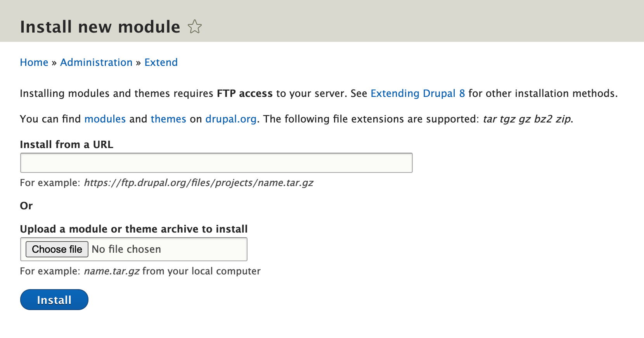The image size is (644, 338).
Task: Click the star icon to bookmark this page
Action: (x=195, y=26)
